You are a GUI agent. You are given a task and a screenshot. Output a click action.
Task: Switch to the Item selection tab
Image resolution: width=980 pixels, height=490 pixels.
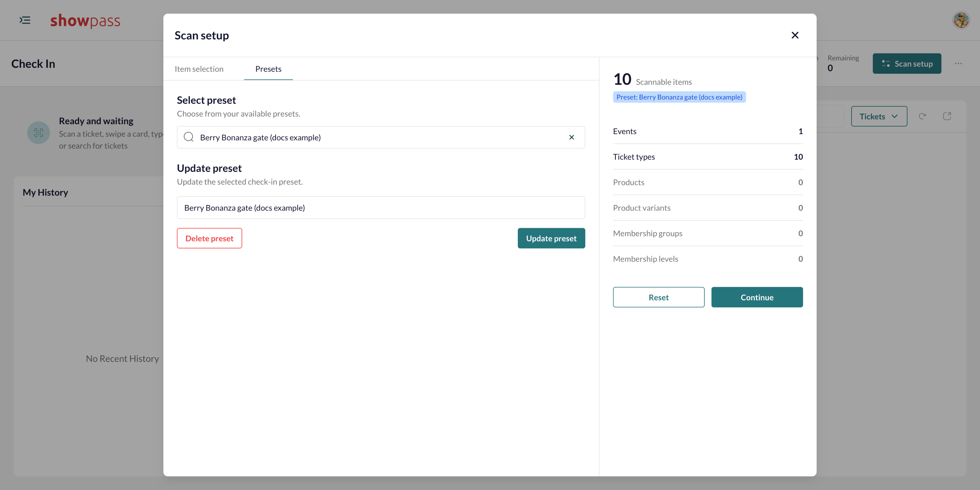coord(199,69)
